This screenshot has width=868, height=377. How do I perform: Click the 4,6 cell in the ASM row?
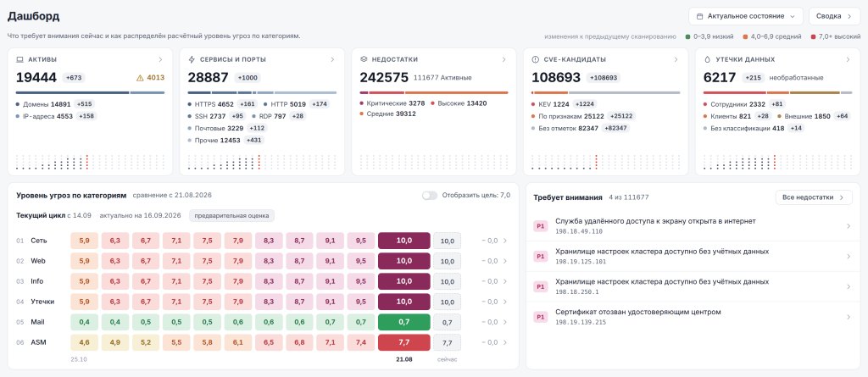click(x=84, y=342)
